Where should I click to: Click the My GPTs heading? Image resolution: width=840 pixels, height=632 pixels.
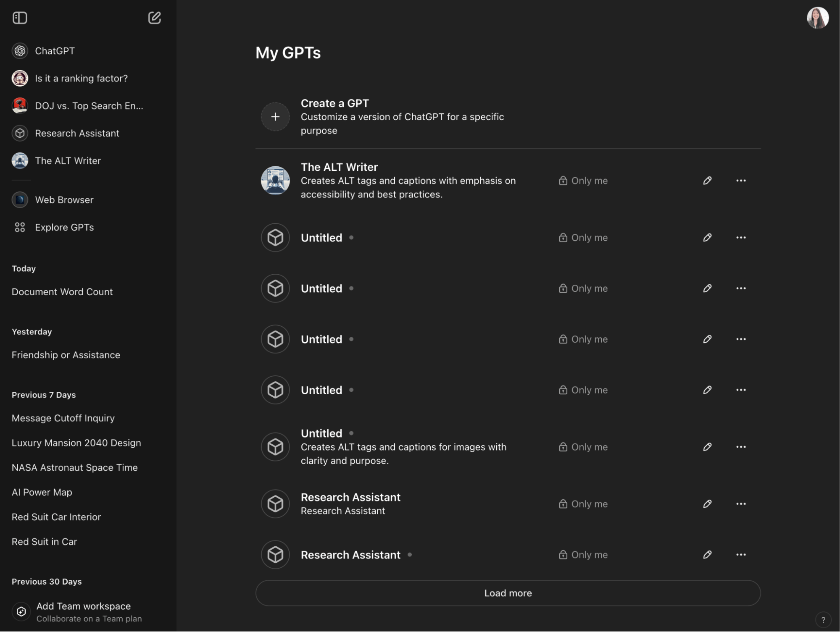pyautogui.click(x=288, y=53)
